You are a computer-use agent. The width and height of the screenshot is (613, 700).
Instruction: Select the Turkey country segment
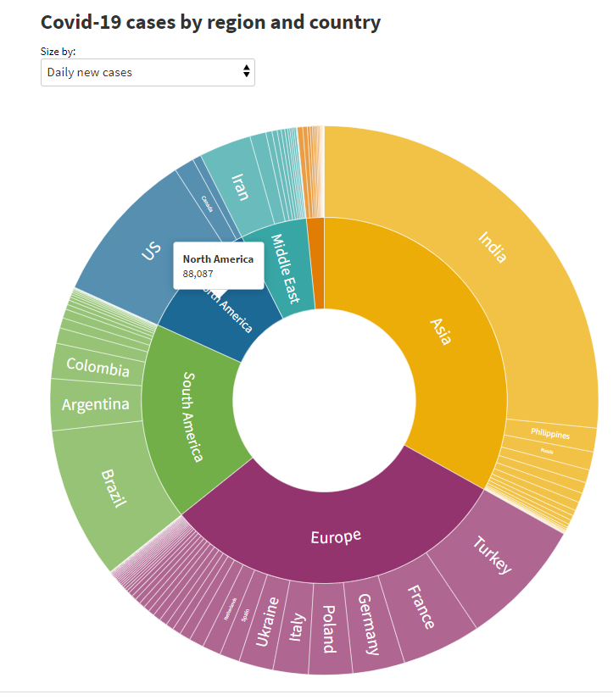point(492,555)
